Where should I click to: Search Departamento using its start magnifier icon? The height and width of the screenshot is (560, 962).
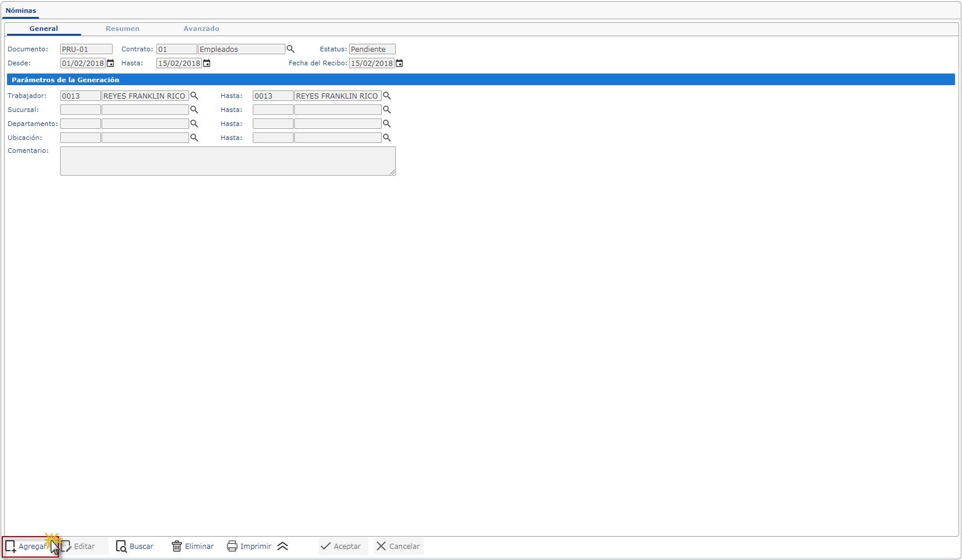[x=194, y=124]
